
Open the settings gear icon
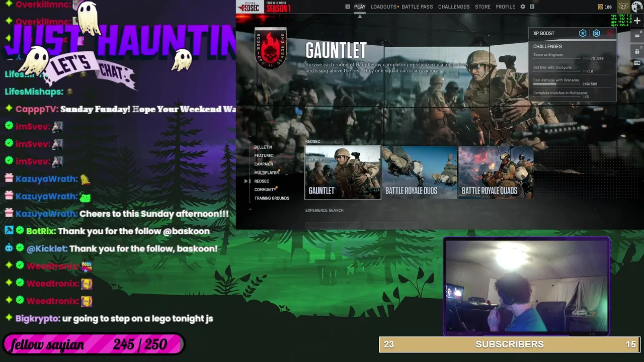pos(523,7)
